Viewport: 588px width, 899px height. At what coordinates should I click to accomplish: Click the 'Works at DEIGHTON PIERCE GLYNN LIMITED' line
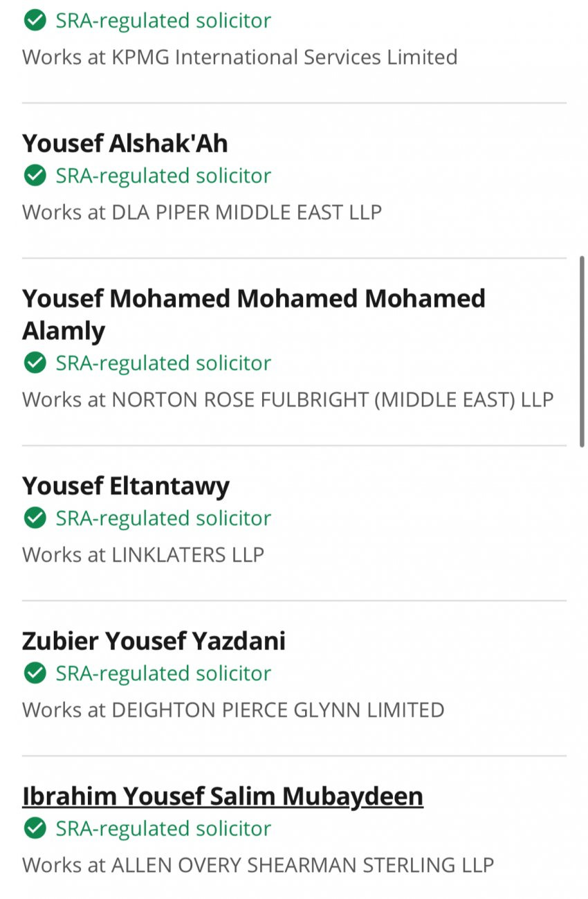[232, 709]
